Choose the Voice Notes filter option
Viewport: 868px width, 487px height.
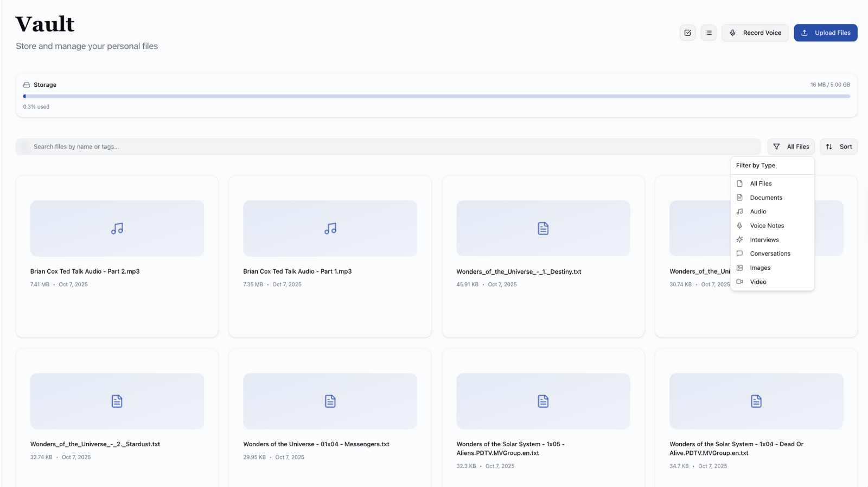767,226
